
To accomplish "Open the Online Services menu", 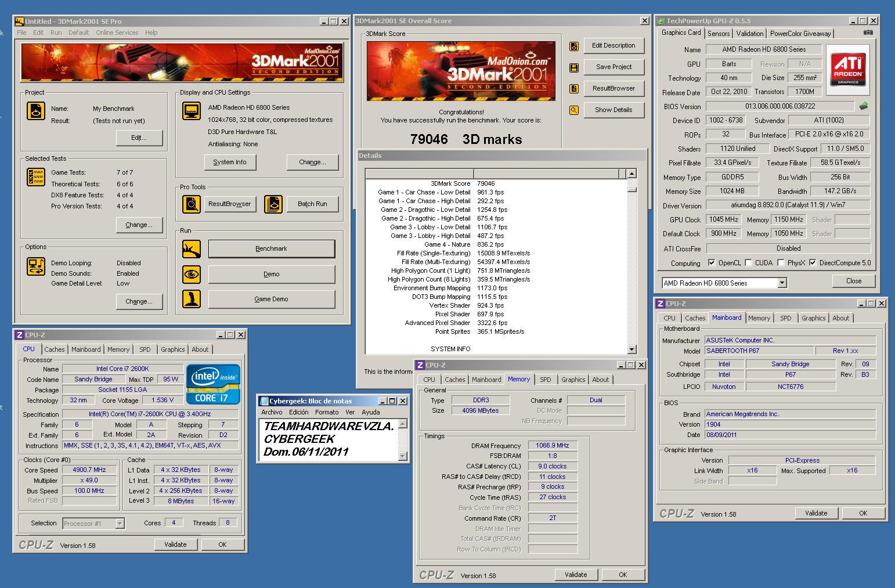I will point(117,33).
